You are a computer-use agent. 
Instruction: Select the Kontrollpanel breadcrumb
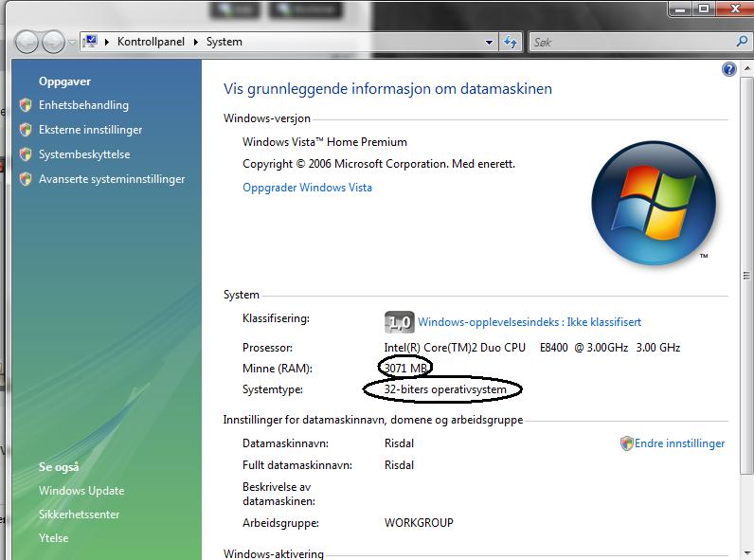point(151,42)
